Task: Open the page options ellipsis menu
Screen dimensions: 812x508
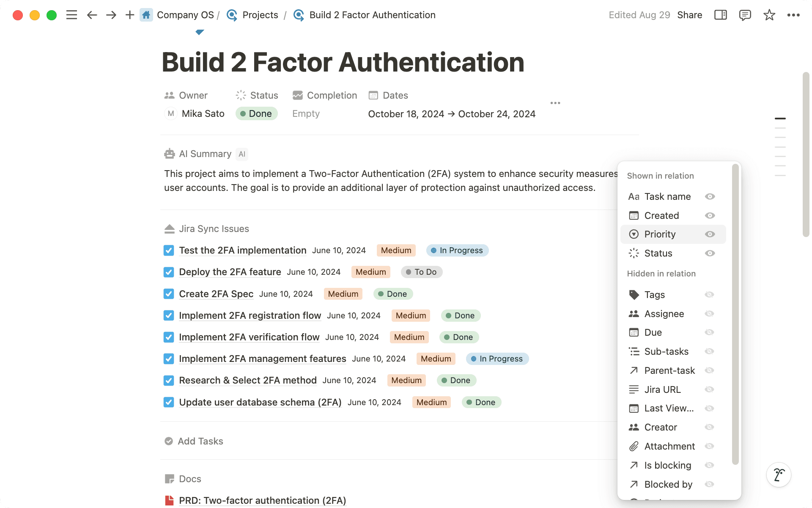Action: coord(794,15)
